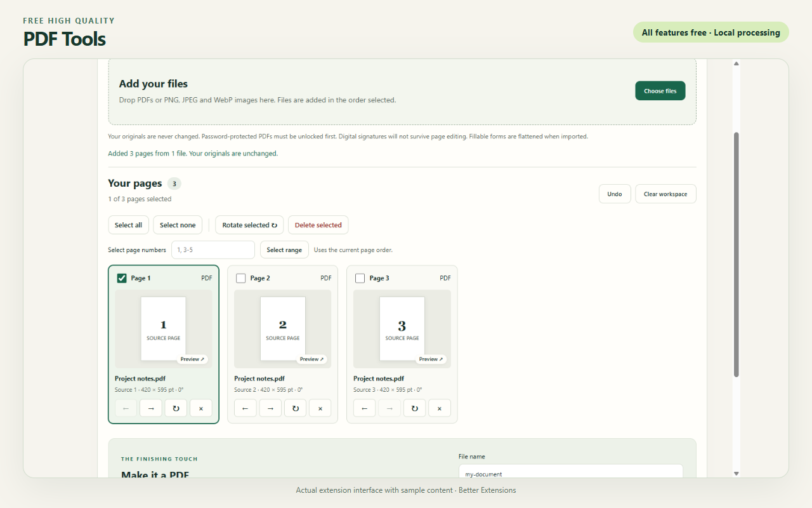The width and height of the screenshot is (812, 508).
Task: Click Page 1 source thumbnail
Action: coord(164,328)
